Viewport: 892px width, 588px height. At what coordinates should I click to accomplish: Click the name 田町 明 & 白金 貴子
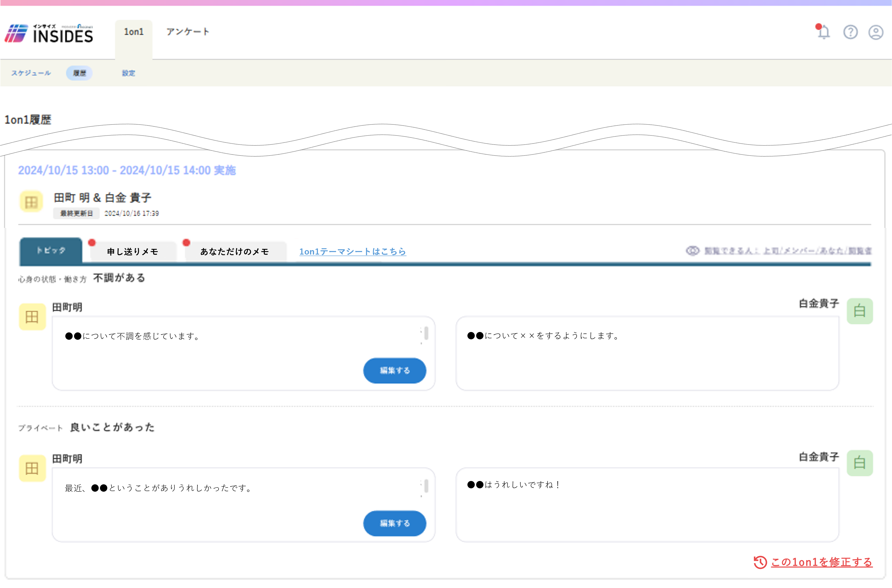(x=102, y=198)
